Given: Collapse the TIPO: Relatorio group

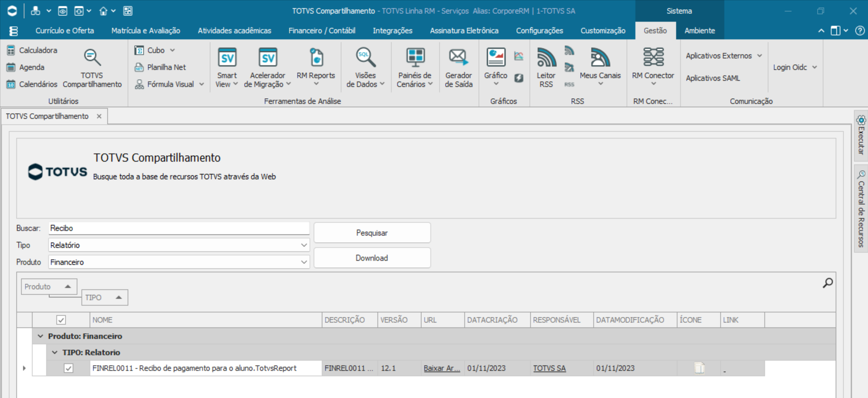Looking at the screenshot, I should pyautogui.click(x=55, y=352).
